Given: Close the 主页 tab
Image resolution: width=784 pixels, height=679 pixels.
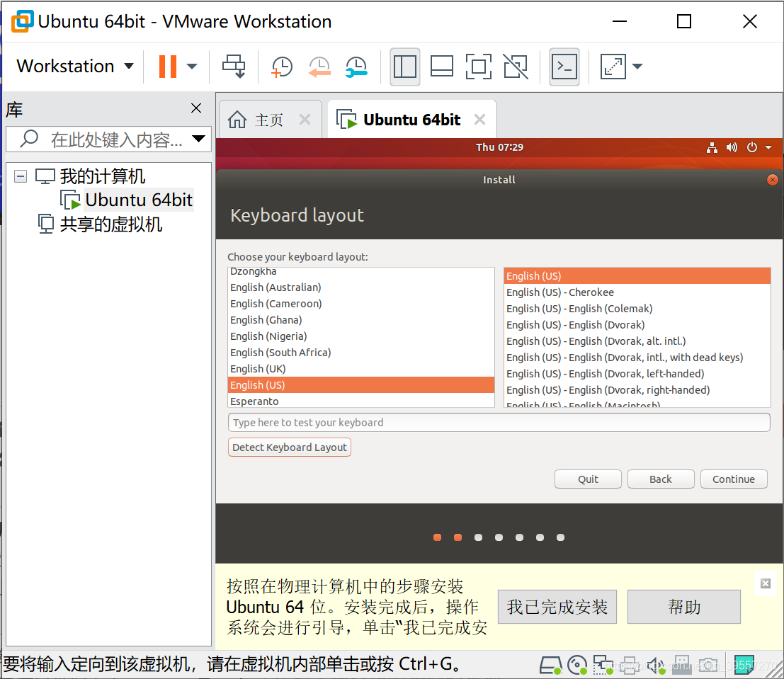Looking at the screenshot, I should [x=305, y=120].
